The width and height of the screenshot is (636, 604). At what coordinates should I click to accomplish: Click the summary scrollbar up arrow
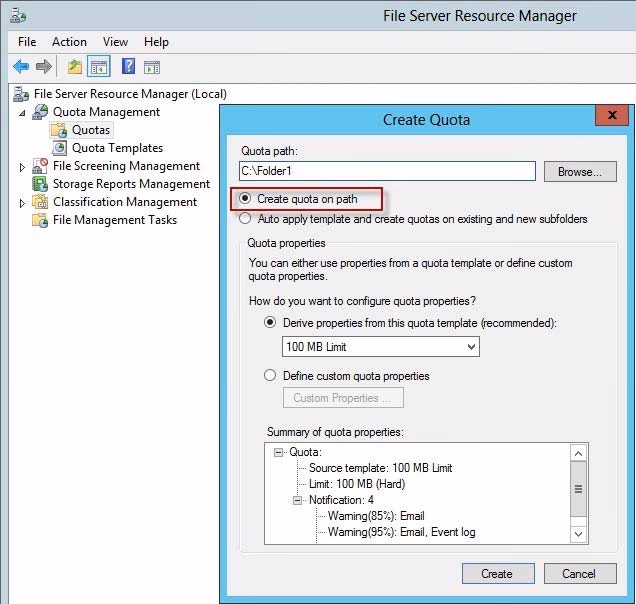click(x=578, y=453)
